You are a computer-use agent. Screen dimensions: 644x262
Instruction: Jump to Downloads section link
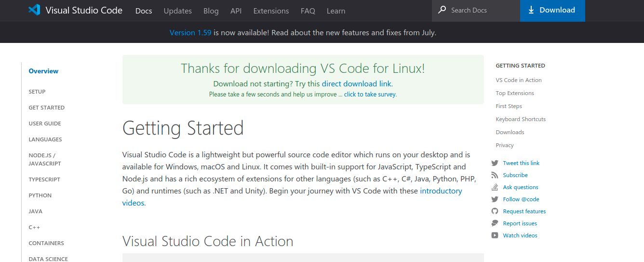[510, 132]
